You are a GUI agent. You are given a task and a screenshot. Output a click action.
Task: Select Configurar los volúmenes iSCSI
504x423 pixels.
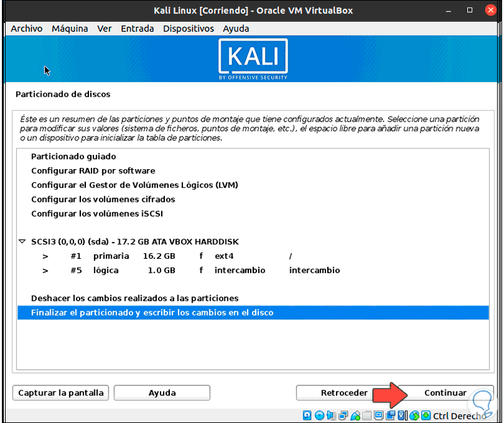click(x=253, y=214)
